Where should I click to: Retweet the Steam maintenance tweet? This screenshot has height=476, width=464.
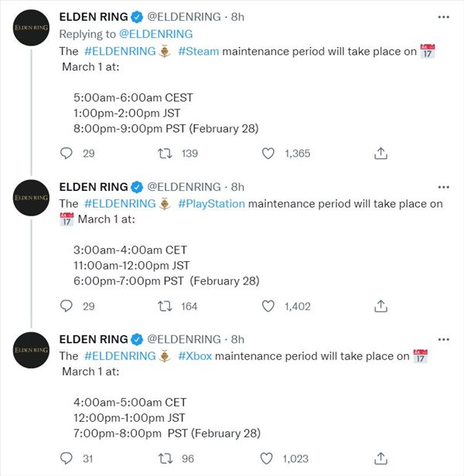165,153
